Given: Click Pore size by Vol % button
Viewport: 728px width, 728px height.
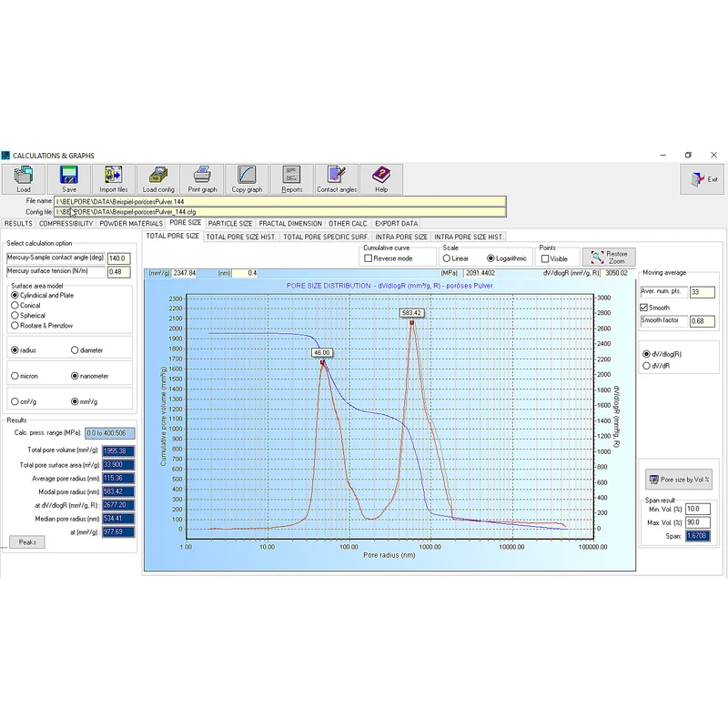Looking at the screenshot, I should (x=679, y=480).
